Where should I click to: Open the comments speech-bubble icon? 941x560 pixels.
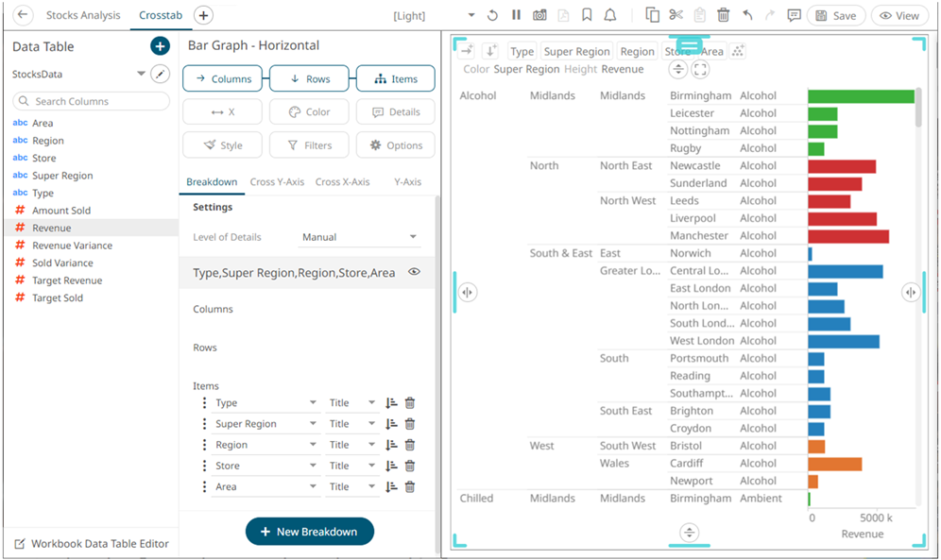[794, 16]
